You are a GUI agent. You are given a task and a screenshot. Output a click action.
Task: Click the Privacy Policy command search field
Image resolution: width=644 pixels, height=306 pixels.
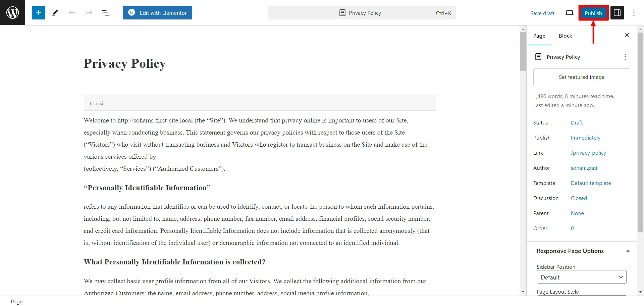(362, 13)
